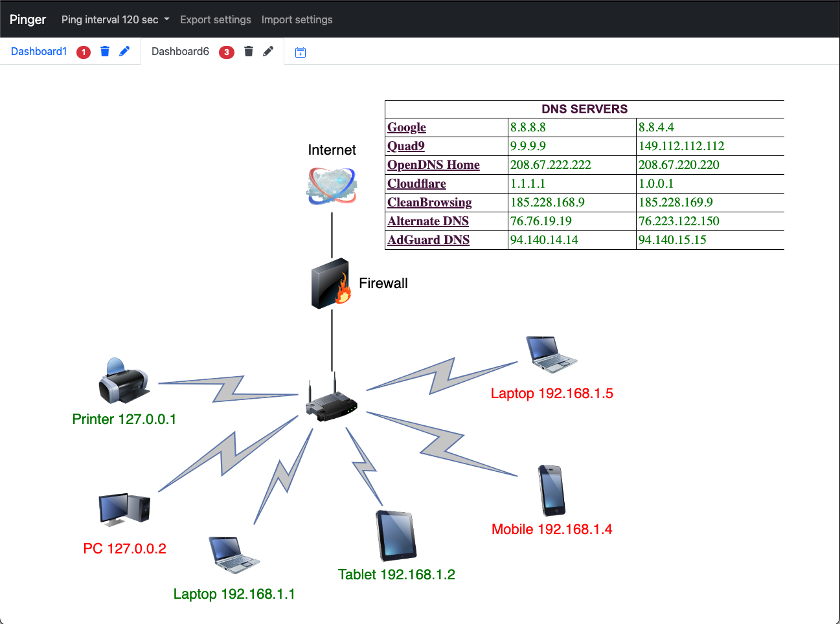The height and width of the screenshot is (624, 840).
Task: Click the Dashboard6 trash icon
Action: click(248, 52)
